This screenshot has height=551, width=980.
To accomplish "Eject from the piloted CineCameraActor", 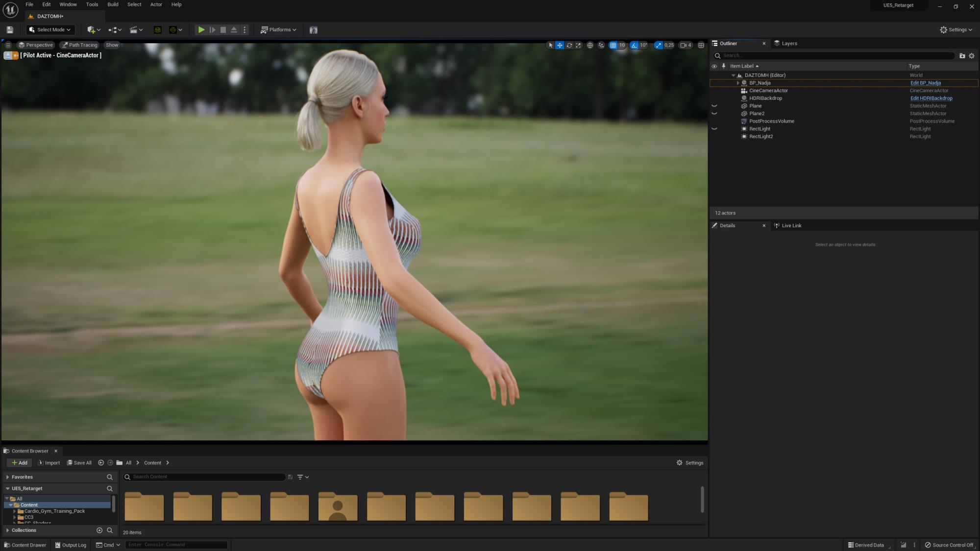I will (x=7, y=55).
